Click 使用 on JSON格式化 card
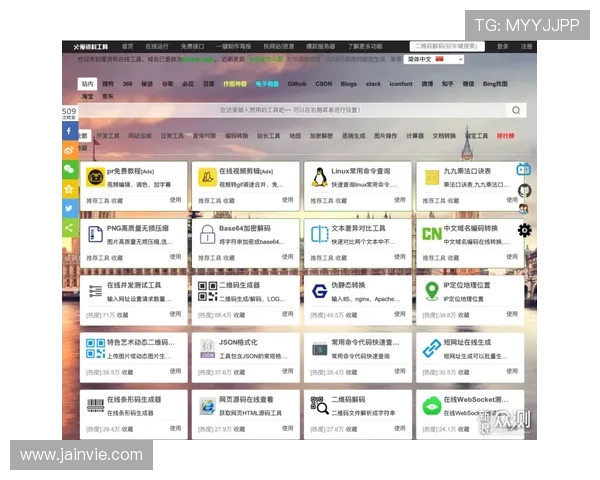 click(x=287, y=371)
